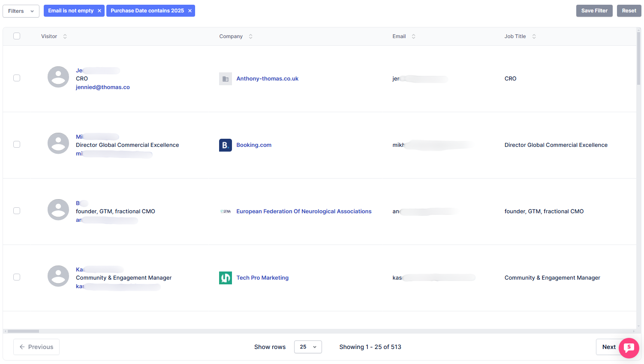This screenshot has height=364, width=644.
Task: Sort by the Email column
Action: pyautogui.click(x=414, y=36)
